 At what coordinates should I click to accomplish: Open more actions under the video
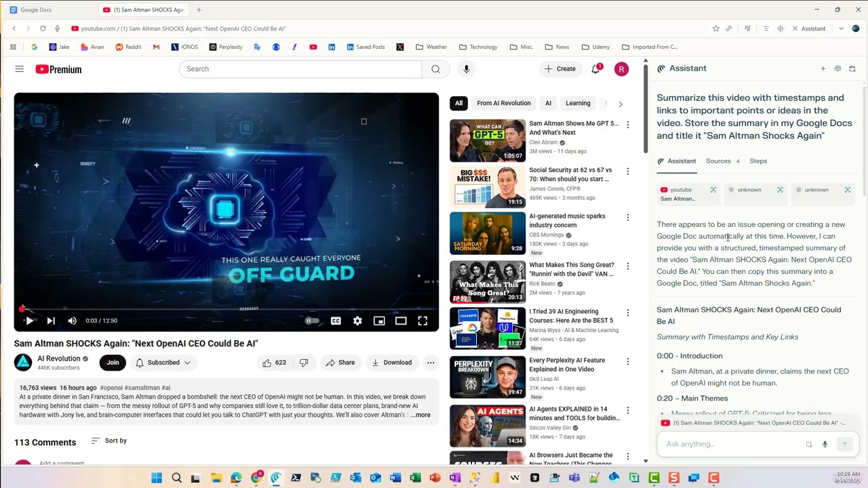431,363
